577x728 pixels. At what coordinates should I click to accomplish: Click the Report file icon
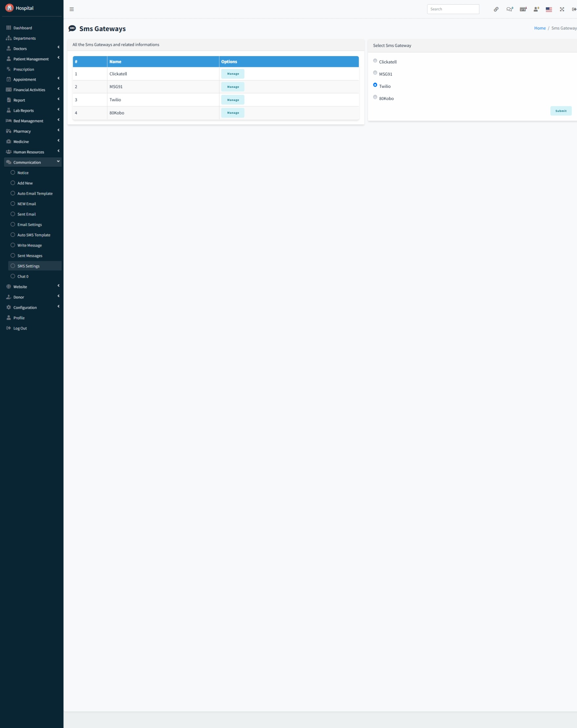point(9,100)
